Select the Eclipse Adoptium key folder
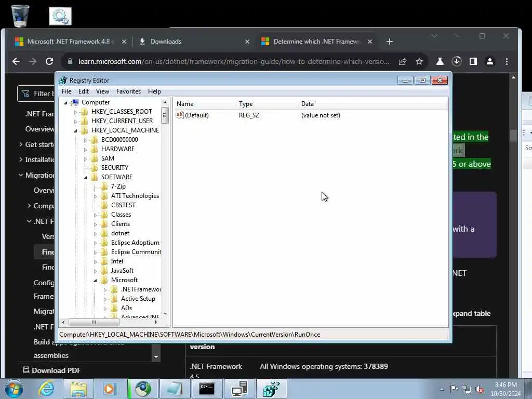The width and height of the screenshot is (532, 399). click(135, 243)
